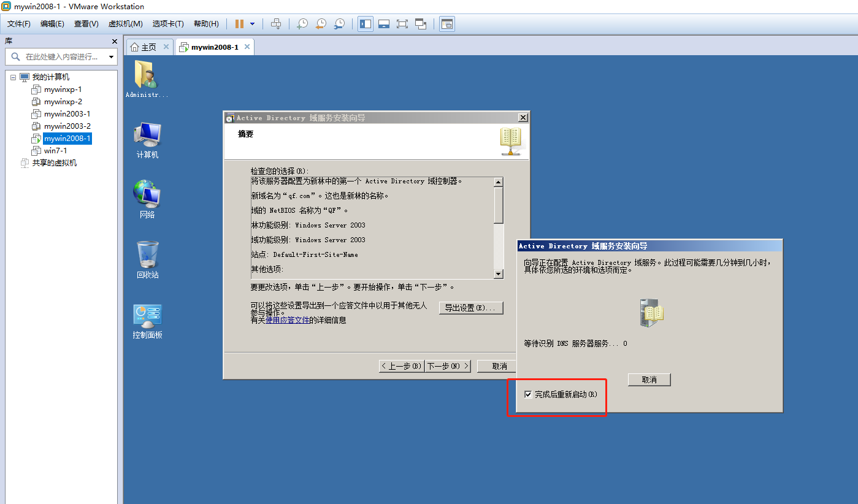Image resolution: width=858 pixels, height=504 pixels.
Task: Click the Send Ctrl+Alt+Del toolbar icon
Action: 277,24
